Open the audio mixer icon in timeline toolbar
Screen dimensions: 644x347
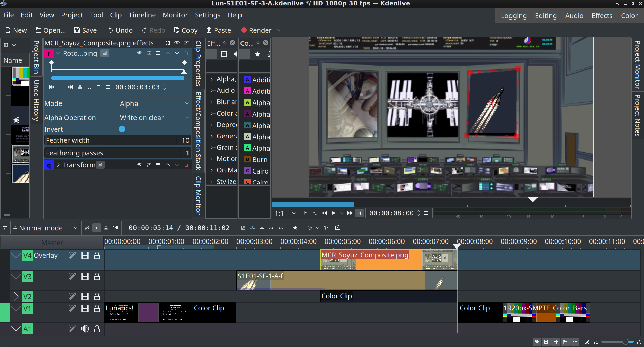(326, 228)
